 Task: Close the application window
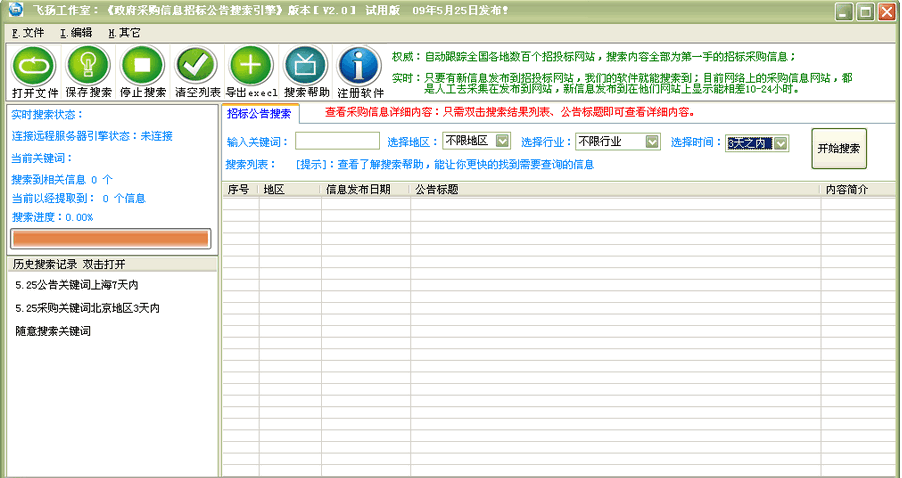886,12
